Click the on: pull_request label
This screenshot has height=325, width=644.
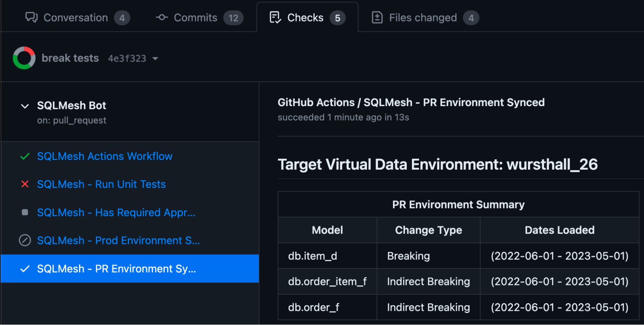coord(72,121)
